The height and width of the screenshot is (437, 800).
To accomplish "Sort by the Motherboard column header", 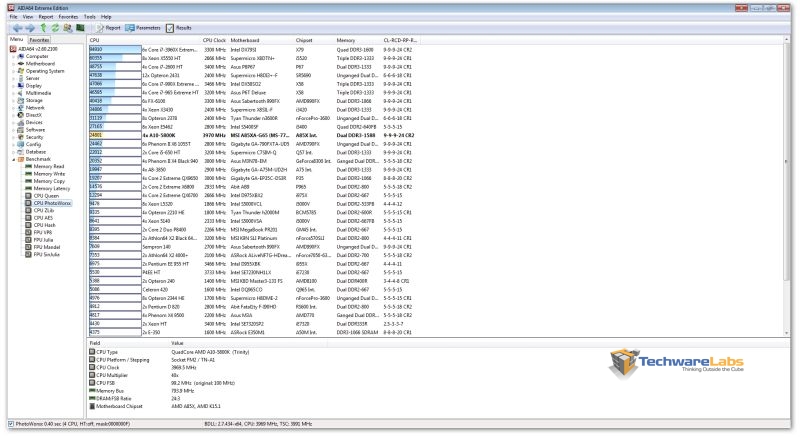I will coord(261,40).
